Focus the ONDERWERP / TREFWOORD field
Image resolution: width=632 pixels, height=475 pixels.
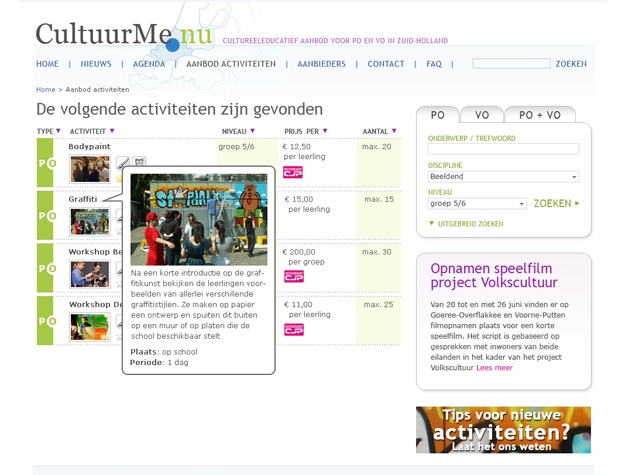click(x=503, y=149)
